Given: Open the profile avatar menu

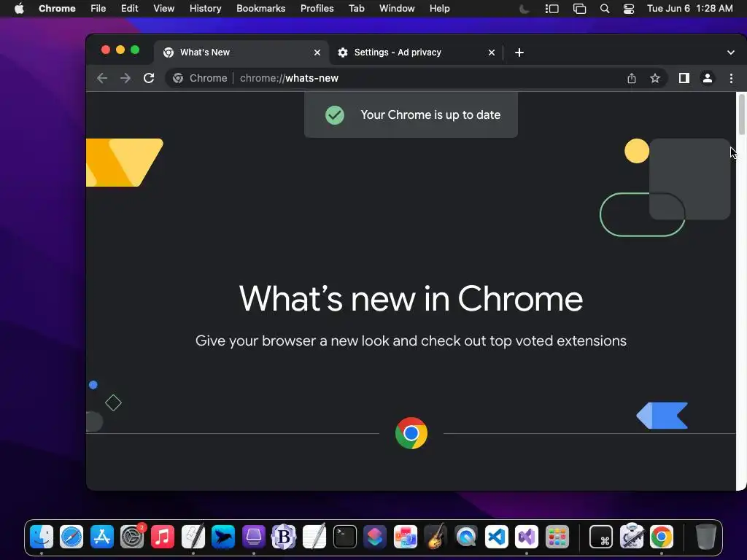Looking at the screenshot, I should pyautogui.click(x=708, y=78).
